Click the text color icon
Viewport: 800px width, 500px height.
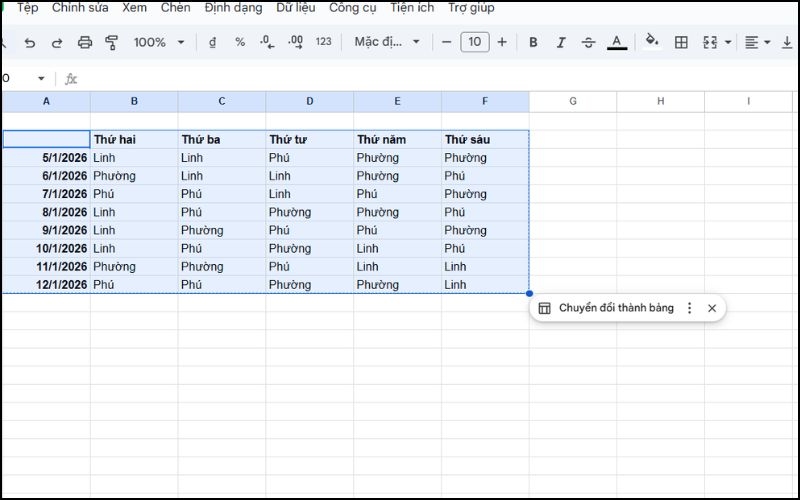point(617,42)
